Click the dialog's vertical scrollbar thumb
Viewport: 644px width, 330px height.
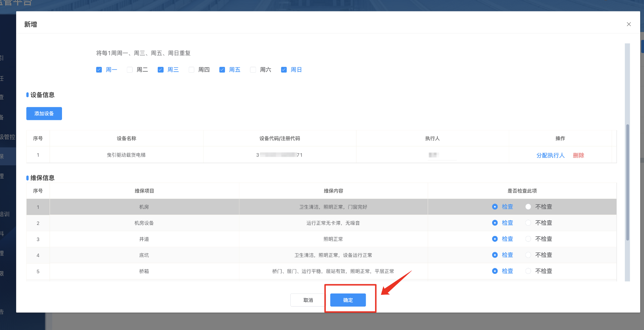627,183
